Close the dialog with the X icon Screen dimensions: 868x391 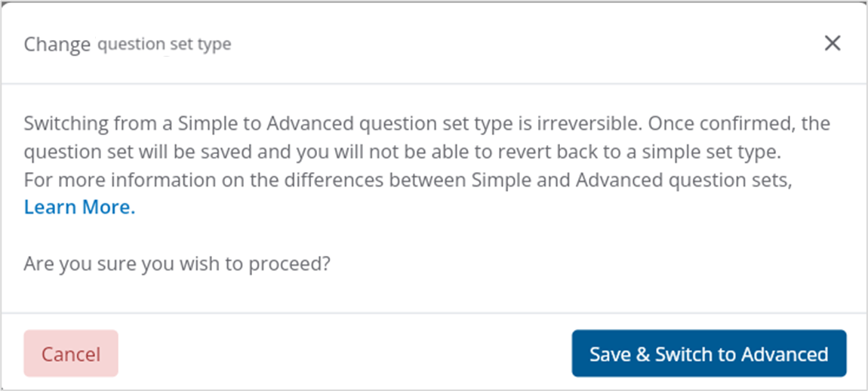(832, 44)
